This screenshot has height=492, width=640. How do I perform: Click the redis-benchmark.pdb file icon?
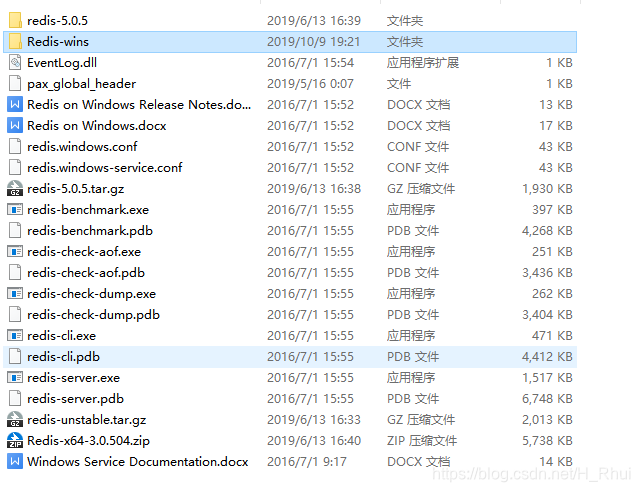[15, 230]
